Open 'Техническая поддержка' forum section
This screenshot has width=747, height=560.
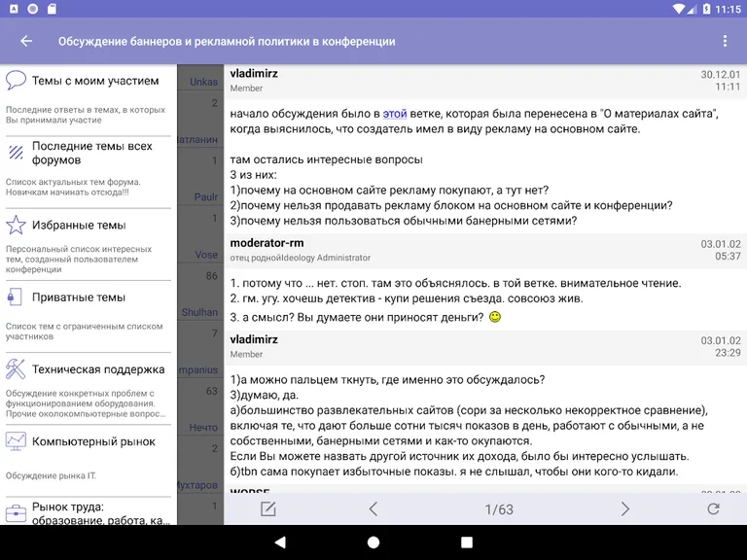click(x=89, y=389)
